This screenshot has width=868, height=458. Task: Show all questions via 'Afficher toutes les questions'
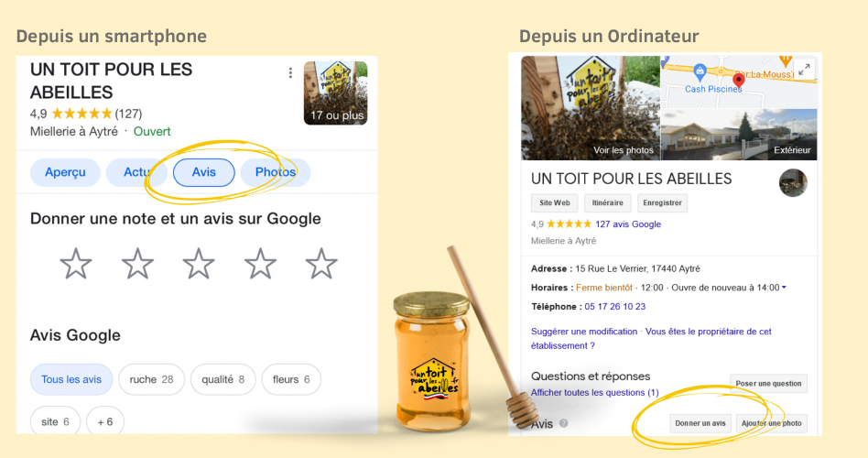(x=594, y=393)
